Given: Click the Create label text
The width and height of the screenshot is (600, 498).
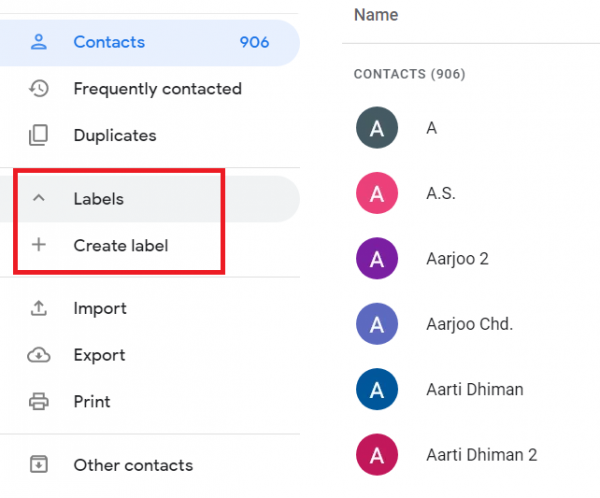Looking at the screenshot, I should [x=120, y=245].
